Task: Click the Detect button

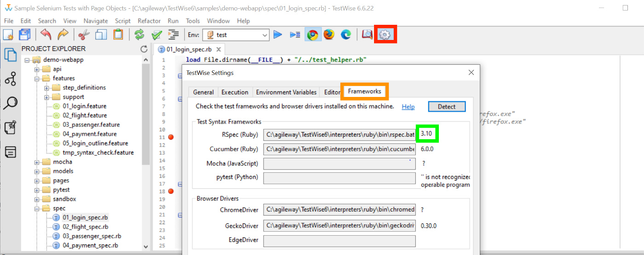Action: click(447, 107)
